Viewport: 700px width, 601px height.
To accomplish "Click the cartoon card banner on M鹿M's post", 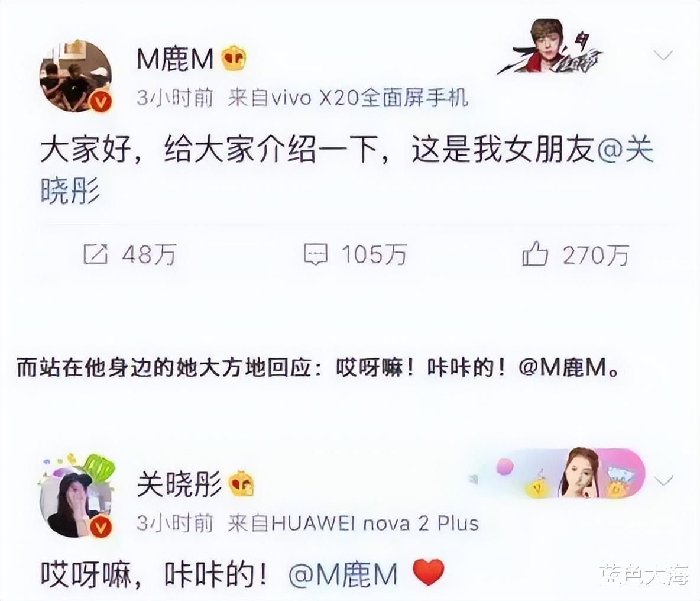I will tap(551, 47).
